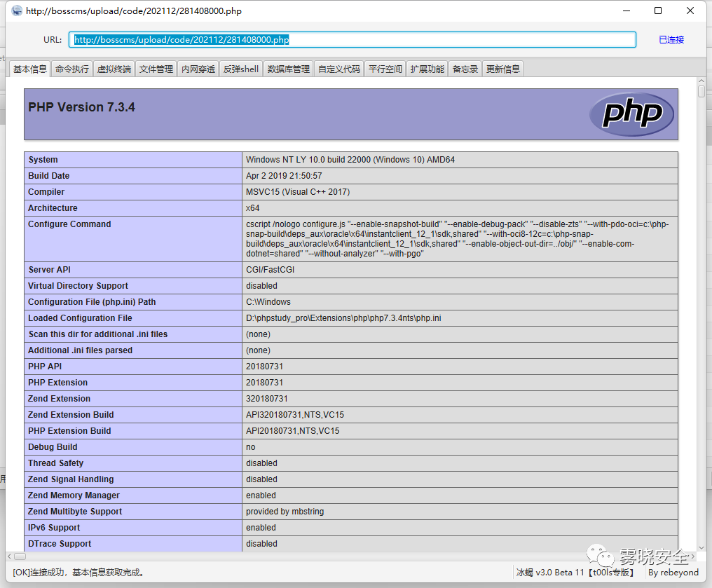Click the 'Server API' label
The height and width of the screenshot is (588, 712).
coord(50,270)
